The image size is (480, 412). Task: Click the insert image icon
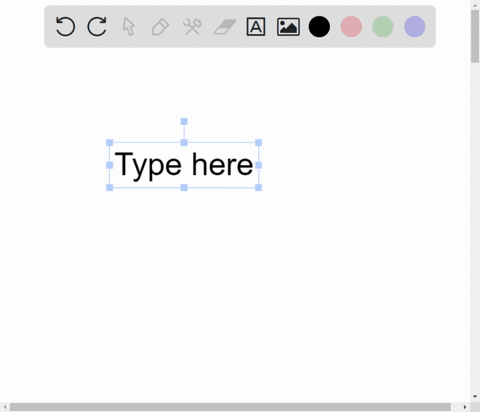click(288, 27)
